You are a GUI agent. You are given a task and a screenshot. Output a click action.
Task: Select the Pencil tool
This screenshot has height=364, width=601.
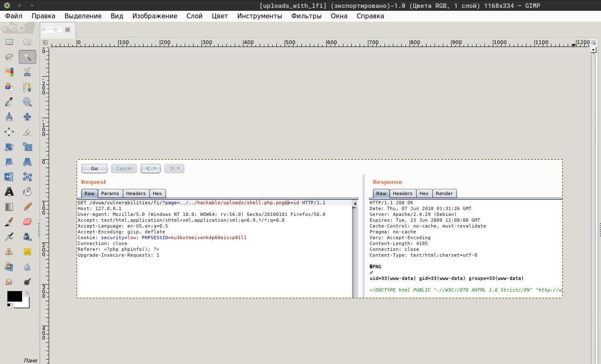(x=27, y=207)
